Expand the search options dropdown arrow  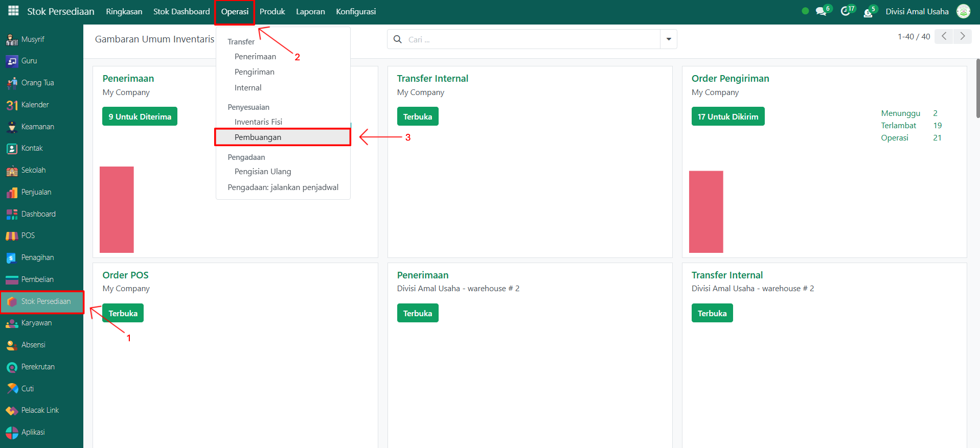(669, 39)
